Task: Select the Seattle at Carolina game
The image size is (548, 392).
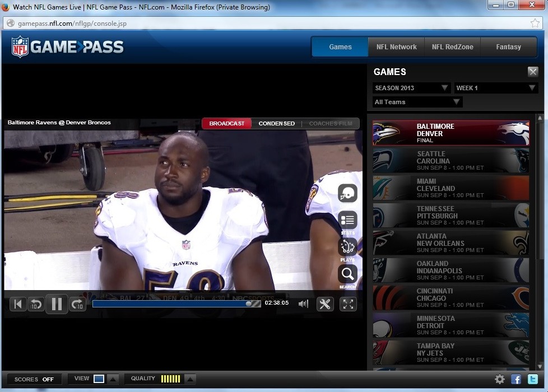Action: (451, 161)
